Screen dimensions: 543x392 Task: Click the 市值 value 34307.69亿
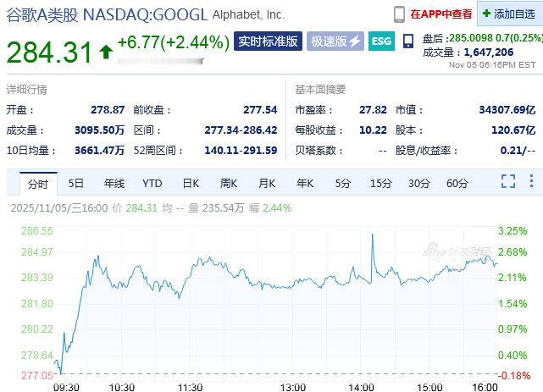coord(507,110)
